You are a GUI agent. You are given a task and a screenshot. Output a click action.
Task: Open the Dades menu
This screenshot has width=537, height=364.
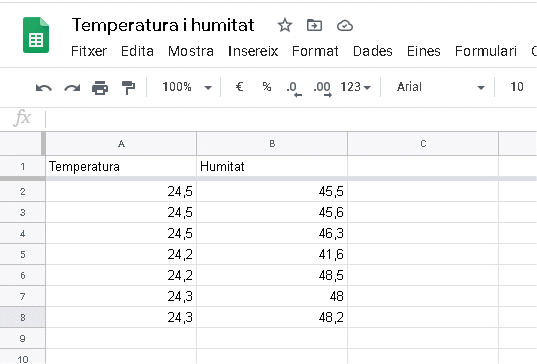click(373, 51)
